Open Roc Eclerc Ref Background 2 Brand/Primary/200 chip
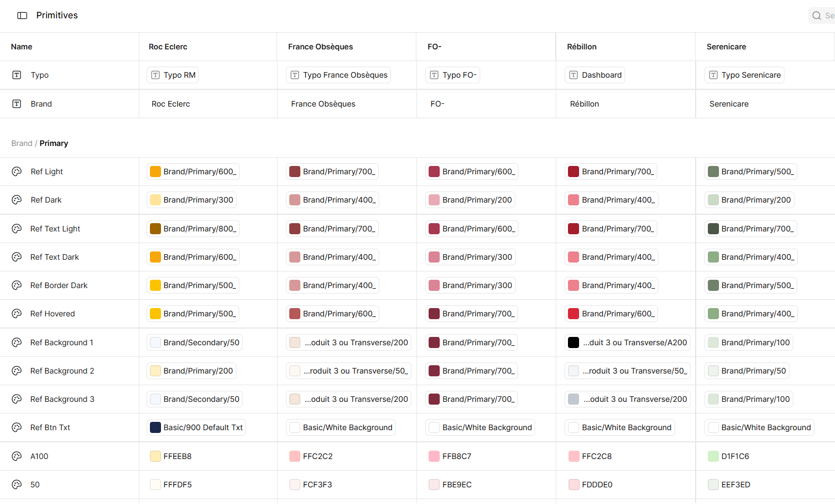This screenshot has width=835, height=504. point(192,371)
